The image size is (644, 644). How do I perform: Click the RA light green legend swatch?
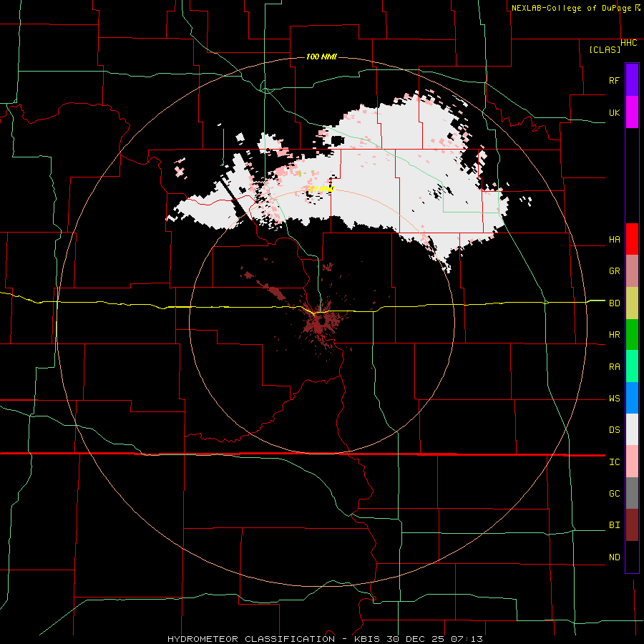(x=632, y=366)
